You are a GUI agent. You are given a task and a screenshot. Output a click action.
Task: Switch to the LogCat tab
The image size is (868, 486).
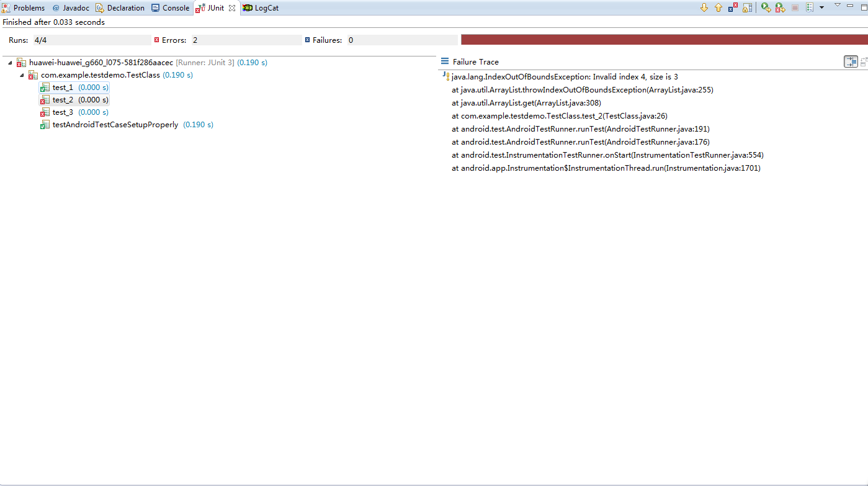pyautogui.click(x=261, y=8)
